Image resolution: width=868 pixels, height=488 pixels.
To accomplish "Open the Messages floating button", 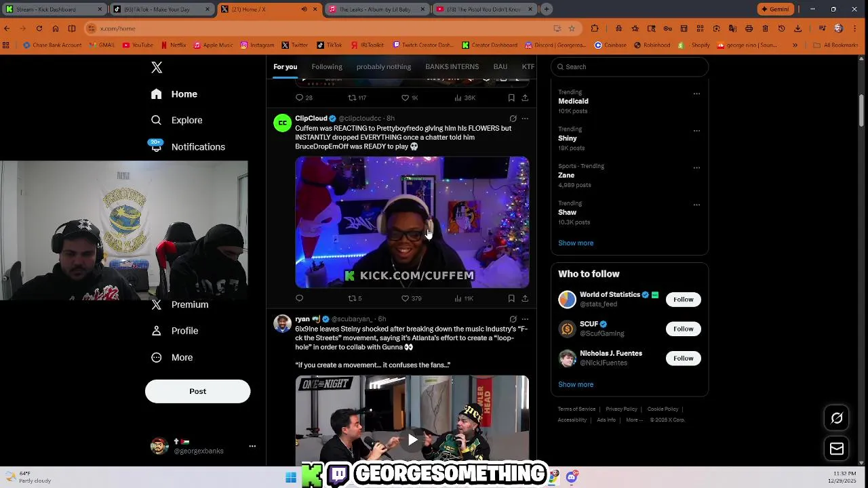I will (x=837, y=449).
